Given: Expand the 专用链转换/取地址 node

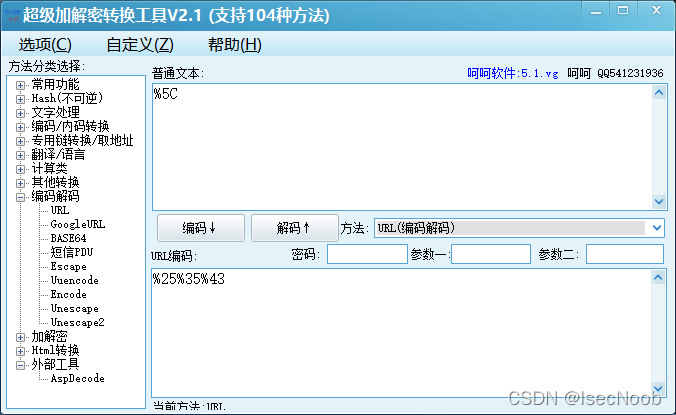Looking at the screenshot, I should (x=20, y=141).
